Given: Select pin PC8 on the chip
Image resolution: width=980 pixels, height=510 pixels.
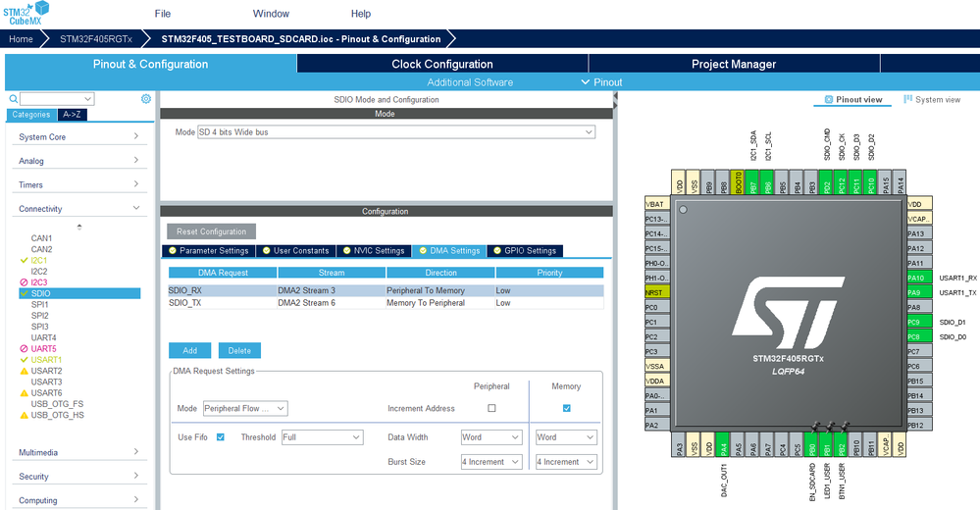Looking at the screenshot, I should click(x=919, y=336).
